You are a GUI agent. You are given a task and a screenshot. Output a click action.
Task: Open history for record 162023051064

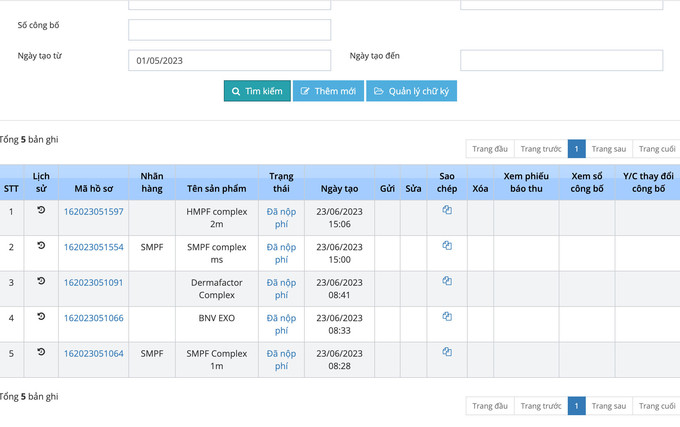coord(41,352)
